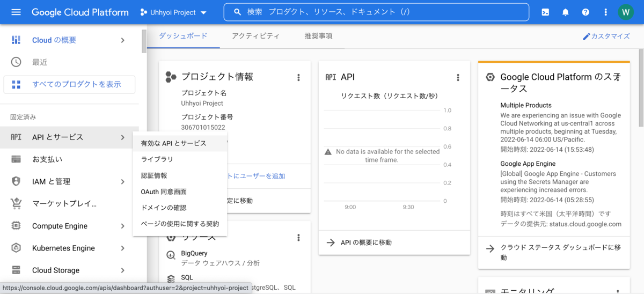This screenshot has width=644, height=294.
Task: Click the Cloud overview icon in sidebar
Action: tap(16, 40)
